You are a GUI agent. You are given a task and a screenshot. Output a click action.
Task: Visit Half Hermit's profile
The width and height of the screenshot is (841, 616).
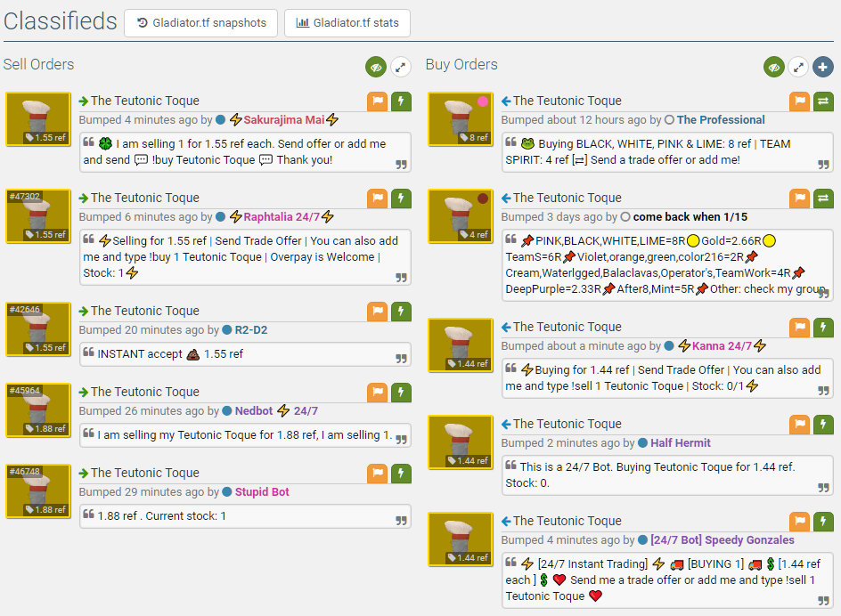click(x=680, y=443)
